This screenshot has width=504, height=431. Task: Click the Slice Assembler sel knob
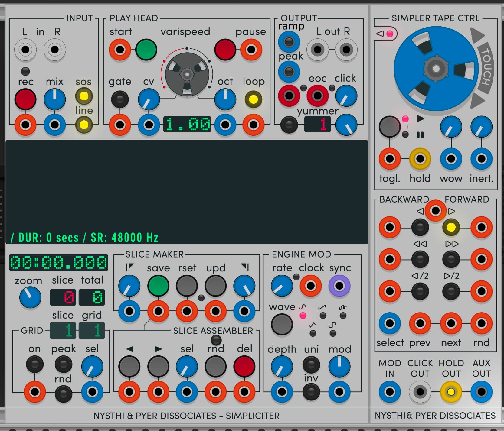(187, 367)
